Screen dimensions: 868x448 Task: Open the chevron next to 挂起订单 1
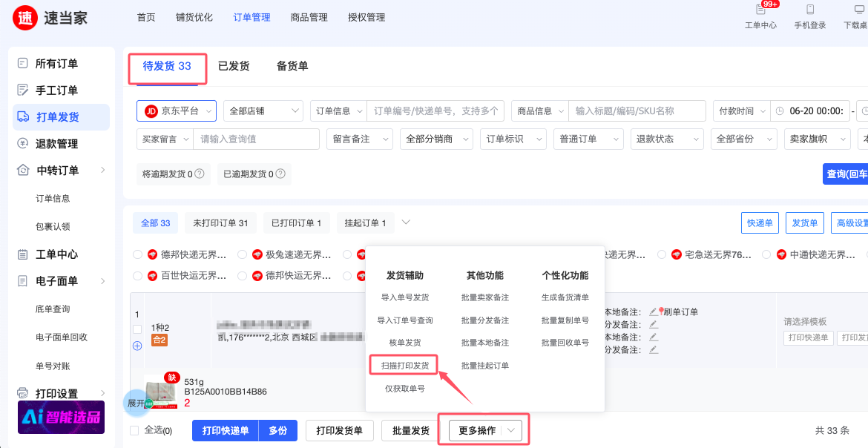[x=404, y=222]
